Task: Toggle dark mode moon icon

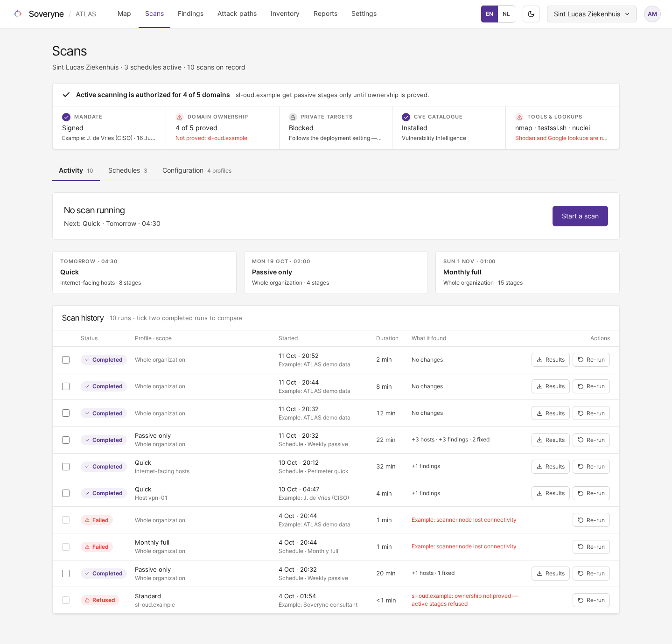Action: 531,14
